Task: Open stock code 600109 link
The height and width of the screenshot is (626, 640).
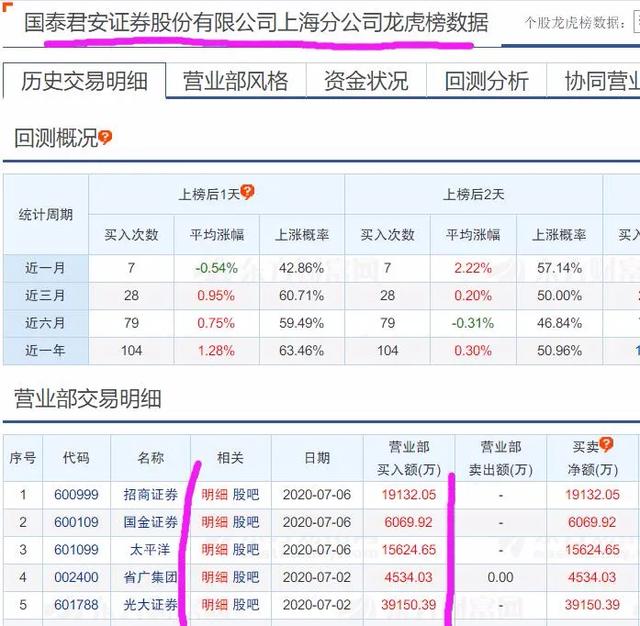Action: (76, 522)
